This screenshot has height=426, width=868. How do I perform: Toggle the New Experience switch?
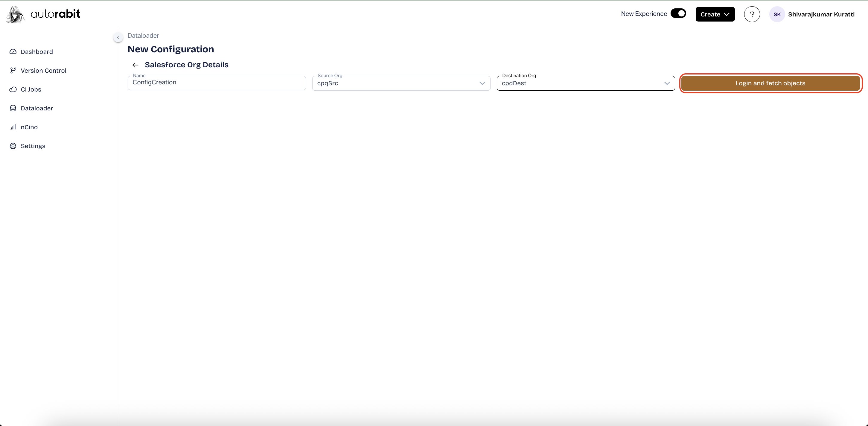coord(678,13)
